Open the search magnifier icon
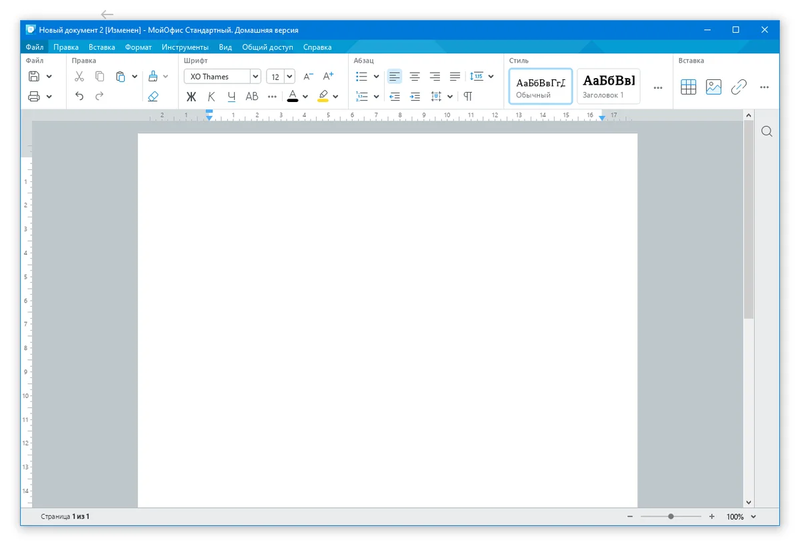800x546 pixels. point(766,132)
